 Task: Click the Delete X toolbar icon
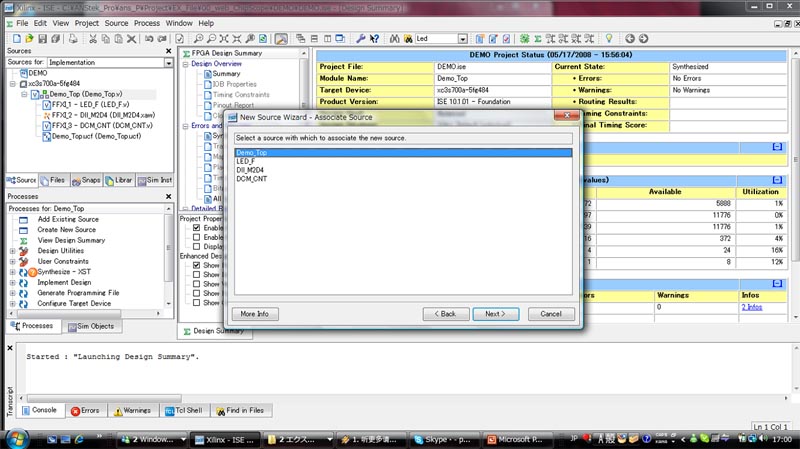[x=132, y=39]
